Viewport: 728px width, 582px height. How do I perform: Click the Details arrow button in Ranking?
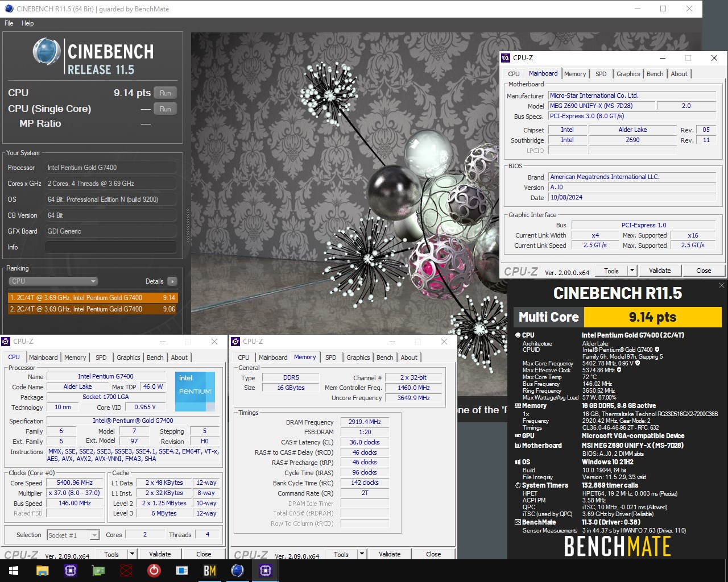tap(172, 281)
